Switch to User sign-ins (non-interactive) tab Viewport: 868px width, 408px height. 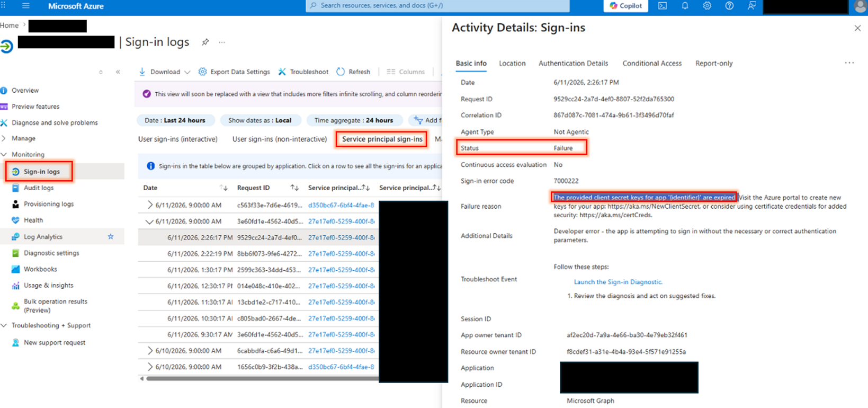280,139
